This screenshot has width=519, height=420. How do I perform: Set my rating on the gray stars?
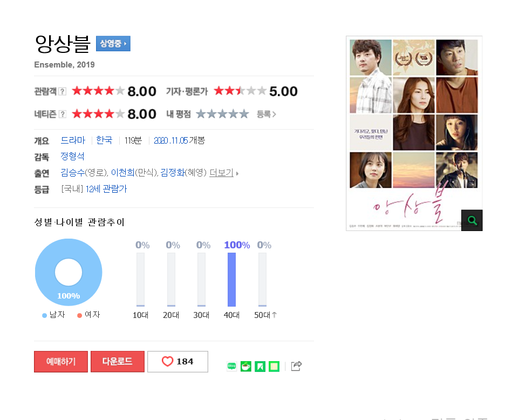tap(222, 114)
